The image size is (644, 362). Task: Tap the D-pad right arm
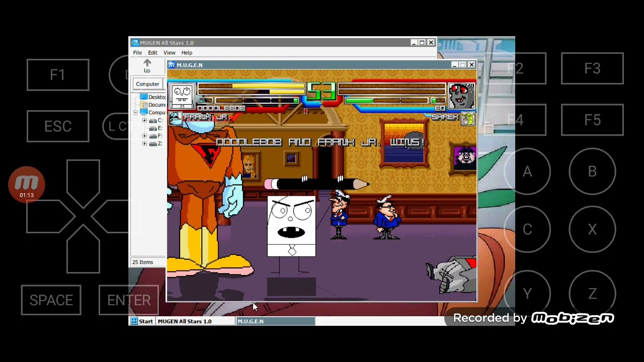[x=116, y=216]
